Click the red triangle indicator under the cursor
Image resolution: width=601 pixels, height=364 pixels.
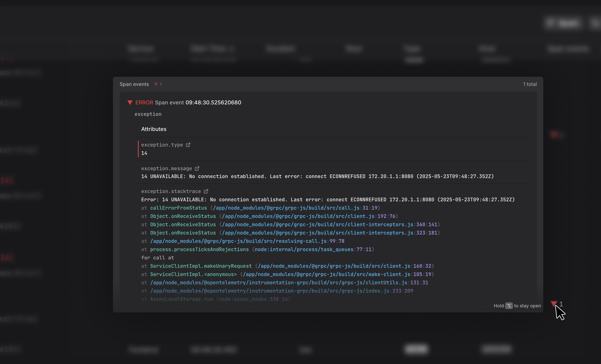coord(554,304)
